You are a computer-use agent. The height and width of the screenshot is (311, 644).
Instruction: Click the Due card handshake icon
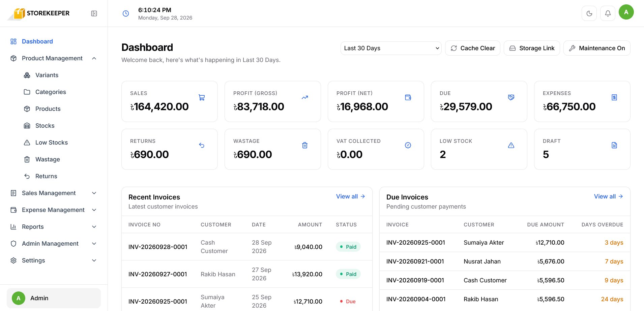[511, 97]
